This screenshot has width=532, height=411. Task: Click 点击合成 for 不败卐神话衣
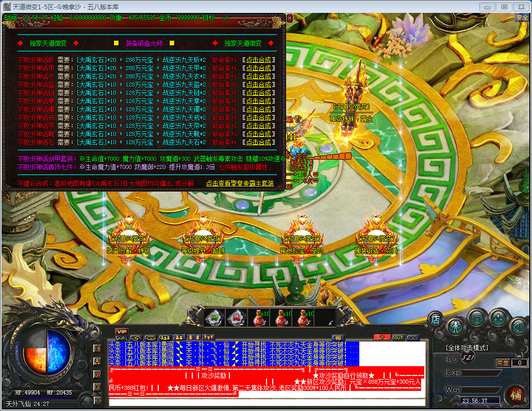tap(259, 76)
